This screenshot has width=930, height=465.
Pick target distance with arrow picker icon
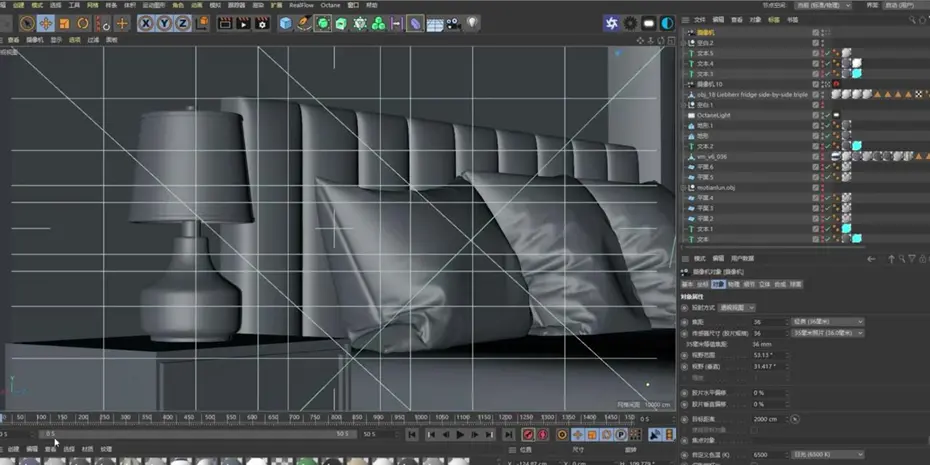point(795,419)
